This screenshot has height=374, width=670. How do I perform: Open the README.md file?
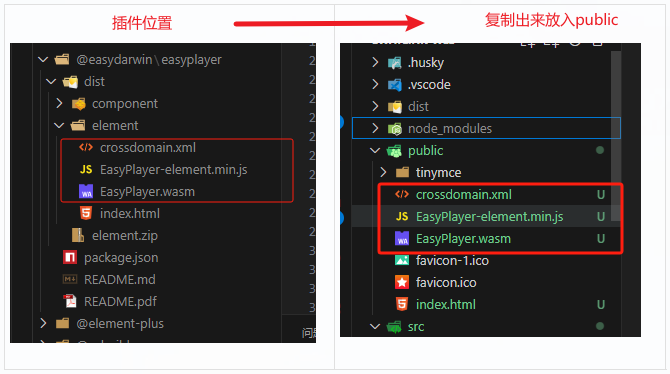[x=120, y=280]
